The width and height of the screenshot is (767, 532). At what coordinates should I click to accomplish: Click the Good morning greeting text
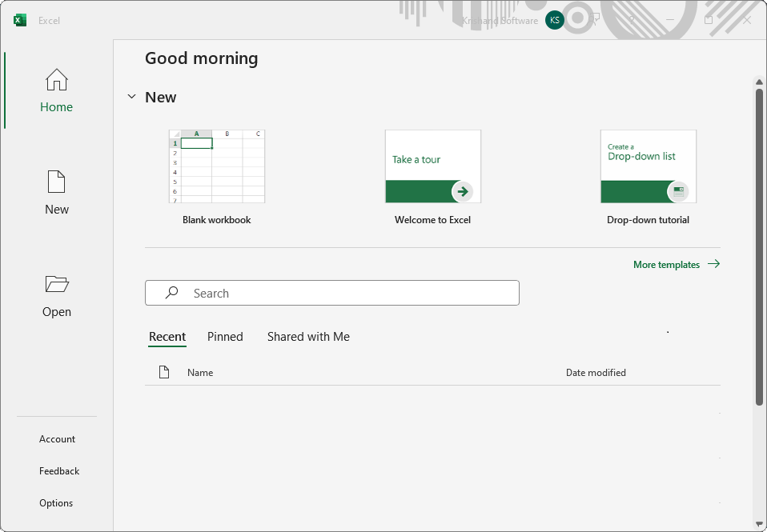(202, 58)
